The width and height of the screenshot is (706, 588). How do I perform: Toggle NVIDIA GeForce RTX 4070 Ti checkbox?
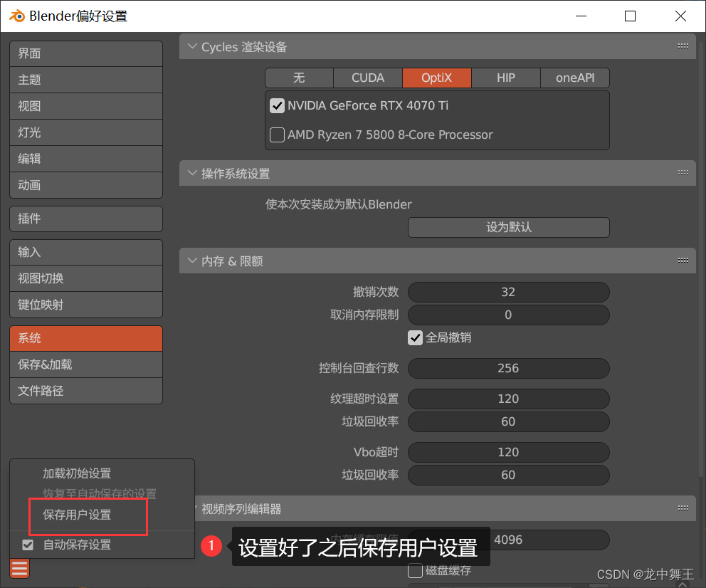click(277, 106)
